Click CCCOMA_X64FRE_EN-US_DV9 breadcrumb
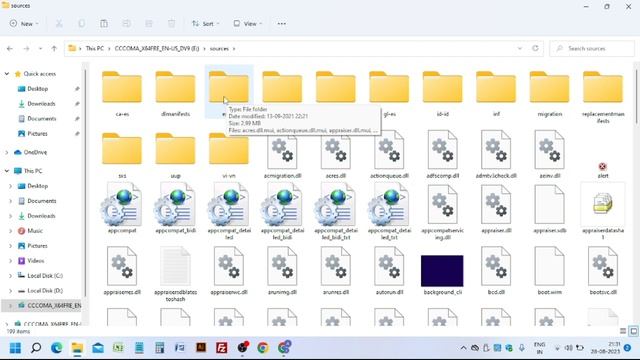 pos(157,49)
